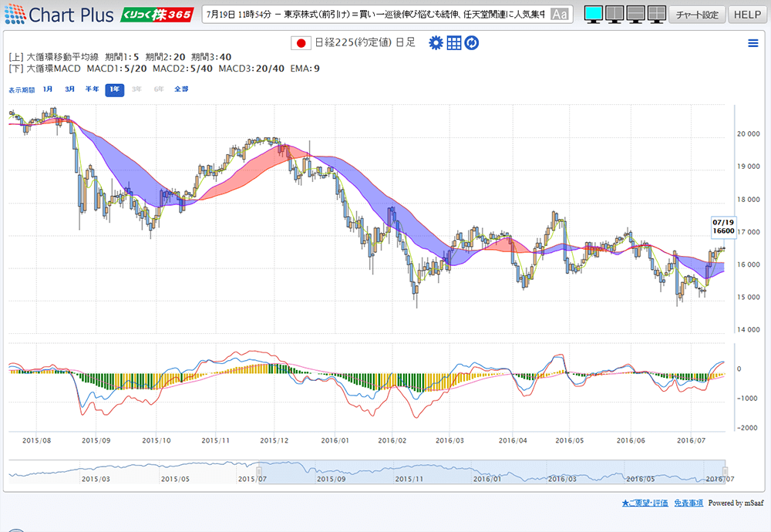This screenshot has width=771, height=532.
Task: Select the four-panel grid layout icon
Action: tap(657, 15)
